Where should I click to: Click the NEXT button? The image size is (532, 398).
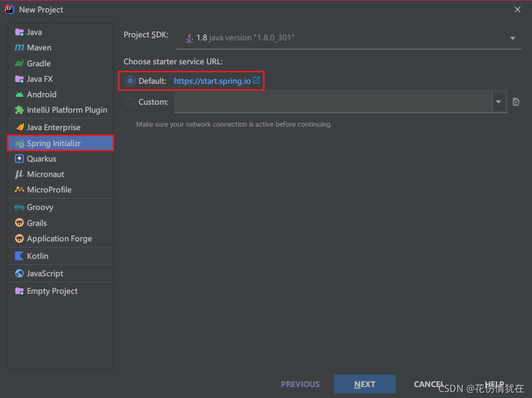[365, 384]
